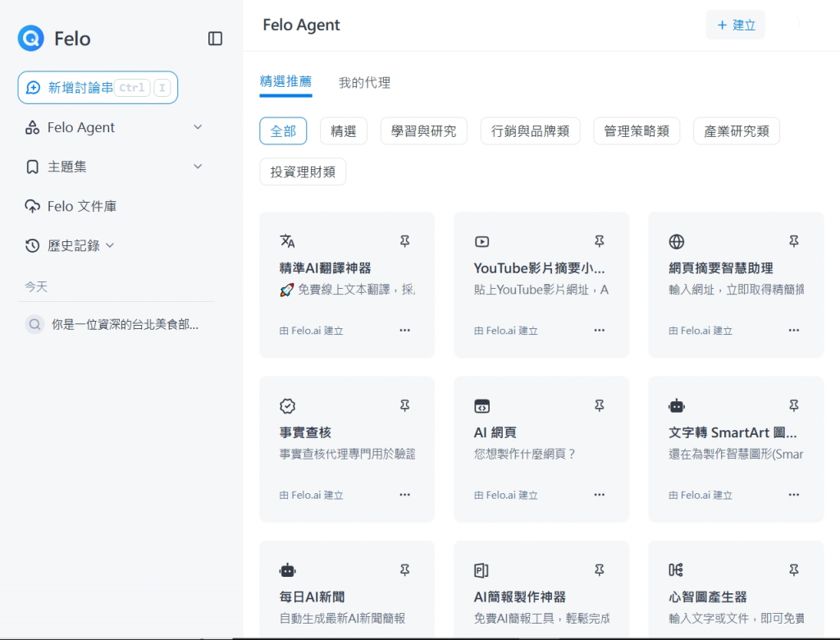Click the search icon beside 你是一位資深的台北美食部
The width and height of the screenshot is (840, 640).
pos(34,324)
